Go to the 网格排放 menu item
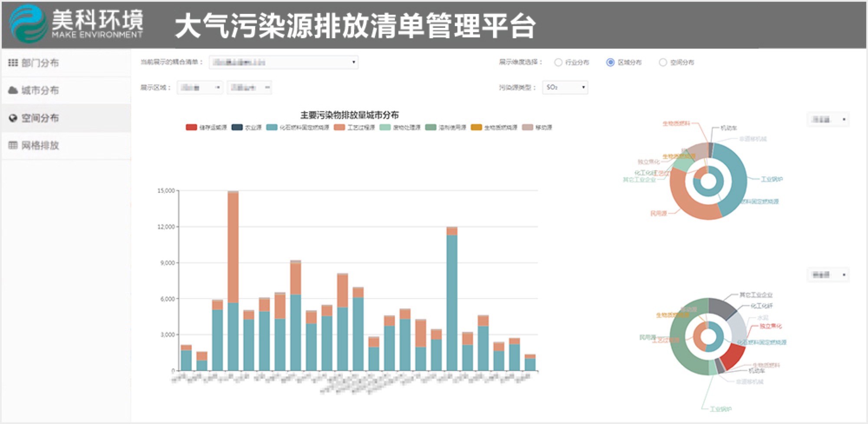The height and width of the screenshot is (424, 868). [x=40, y=146]
